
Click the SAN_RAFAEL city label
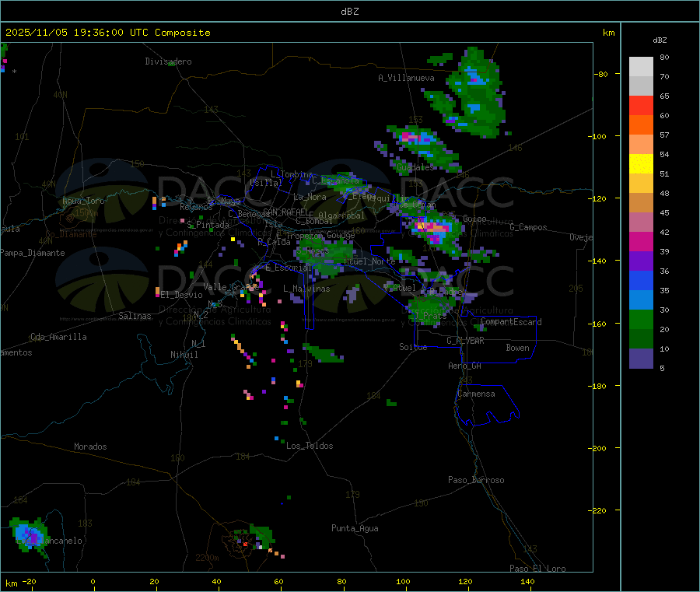point(285,212)
